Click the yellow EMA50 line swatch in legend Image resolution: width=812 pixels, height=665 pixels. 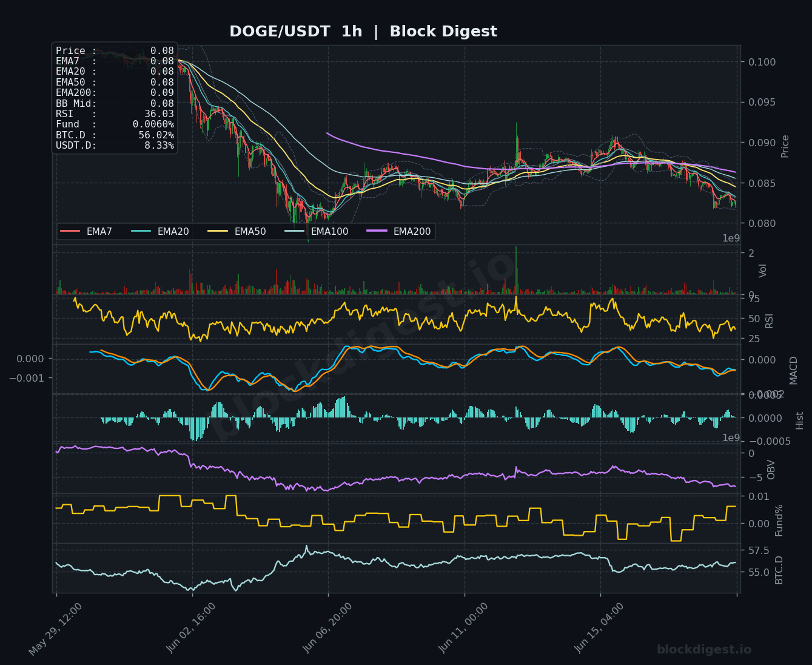[218, 232]
